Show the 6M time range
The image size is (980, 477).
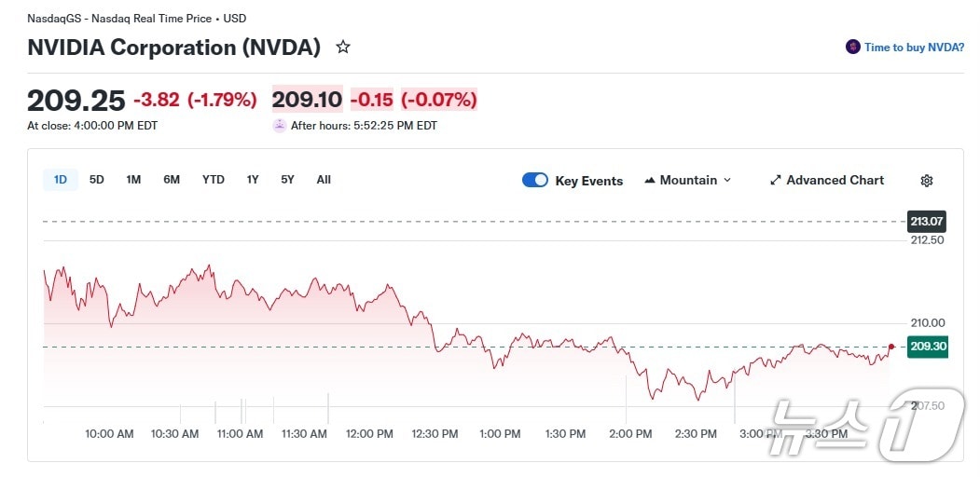coord(172,180)
